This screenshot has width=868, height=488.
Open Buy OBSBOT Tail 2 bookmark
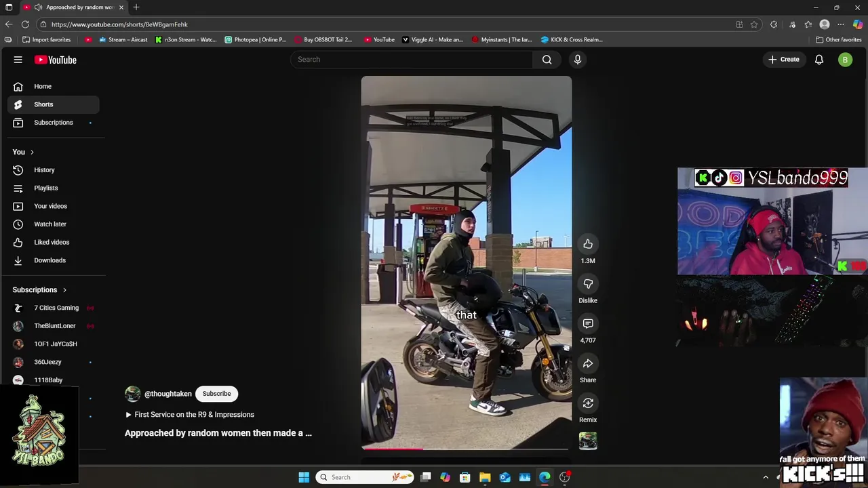click(x=323, y=40)
